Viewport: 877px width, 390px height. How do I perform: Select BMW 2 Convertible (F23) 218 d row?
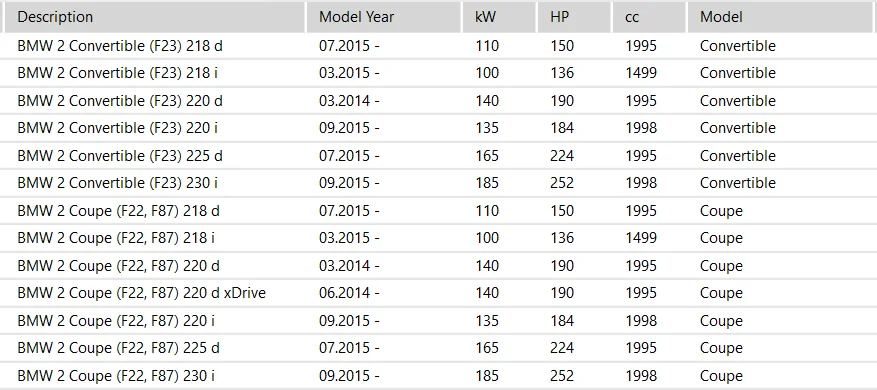pyautogui.click(x=438, y=46)
